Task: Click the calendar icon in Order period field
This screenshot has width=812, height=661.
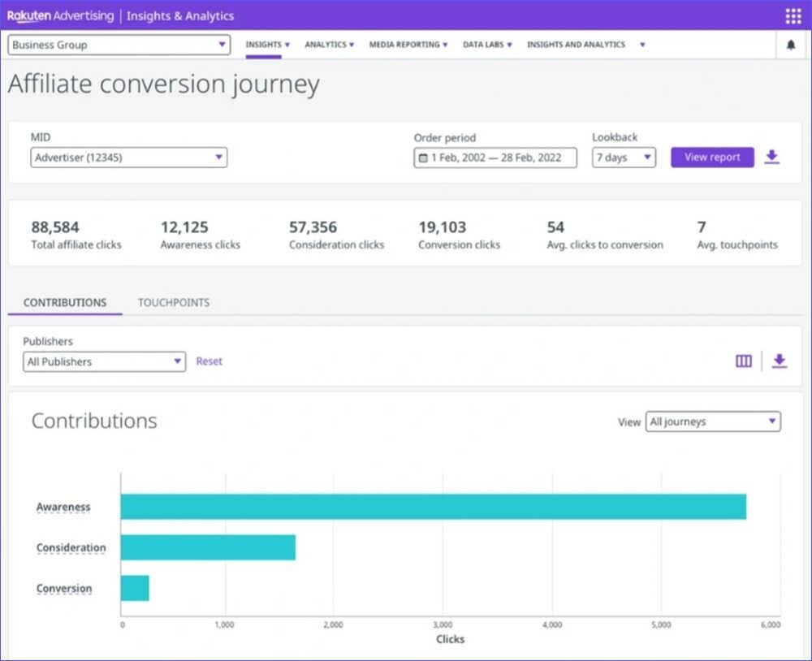Action: [424, 157]
